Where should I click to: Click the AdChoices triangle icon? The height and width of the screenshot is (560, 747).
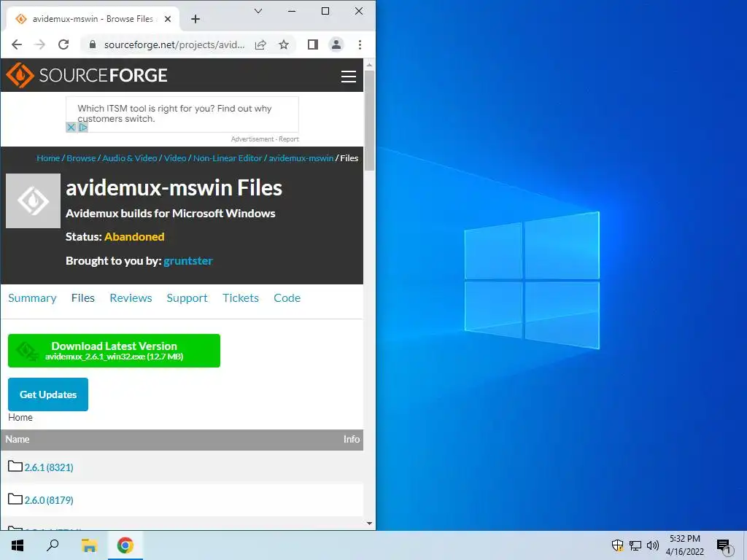pyautogui.click(x=83, y=127)
